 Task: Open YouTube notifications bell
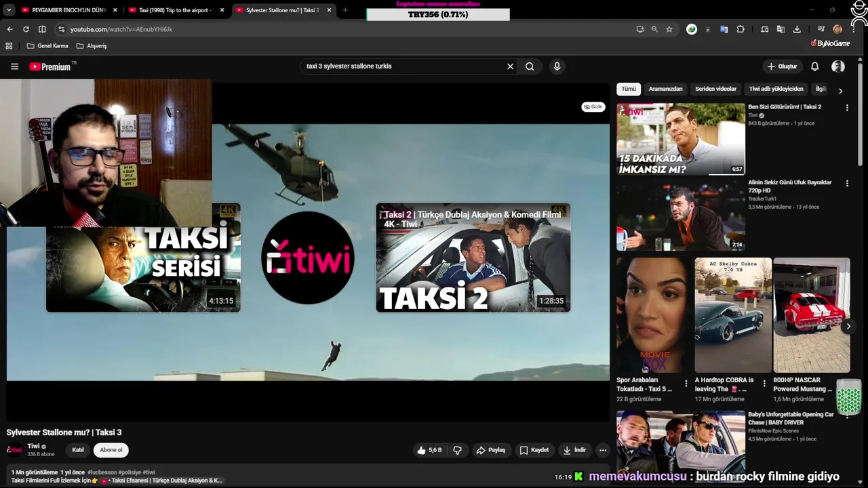[814, 66]
